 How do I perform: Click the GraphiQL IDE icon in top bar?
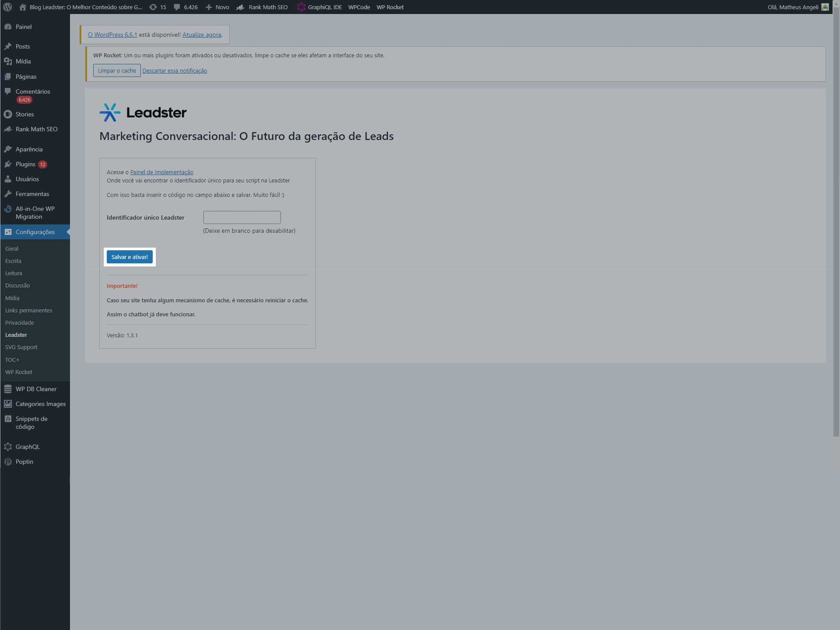coord(301,7)
